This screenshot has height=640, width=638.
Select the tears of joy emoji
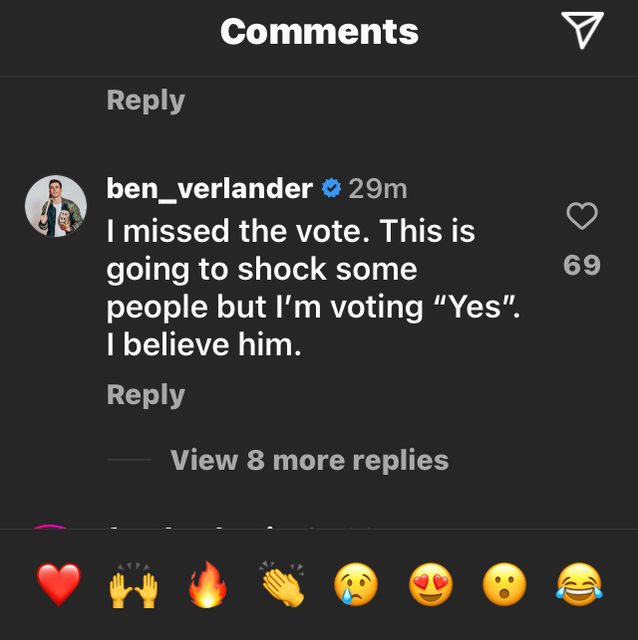tap(580, 584)
